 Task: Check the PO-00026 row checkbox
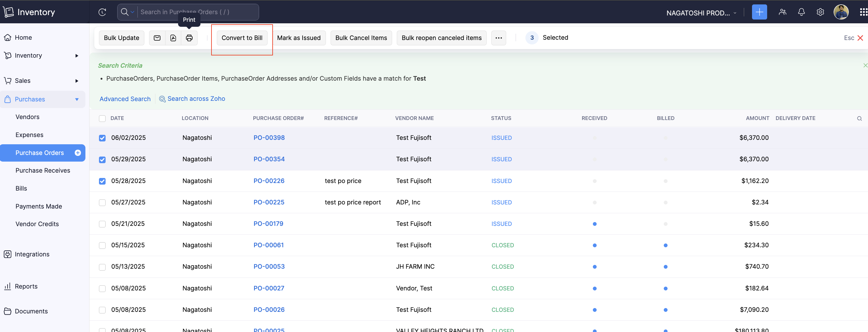102,310
